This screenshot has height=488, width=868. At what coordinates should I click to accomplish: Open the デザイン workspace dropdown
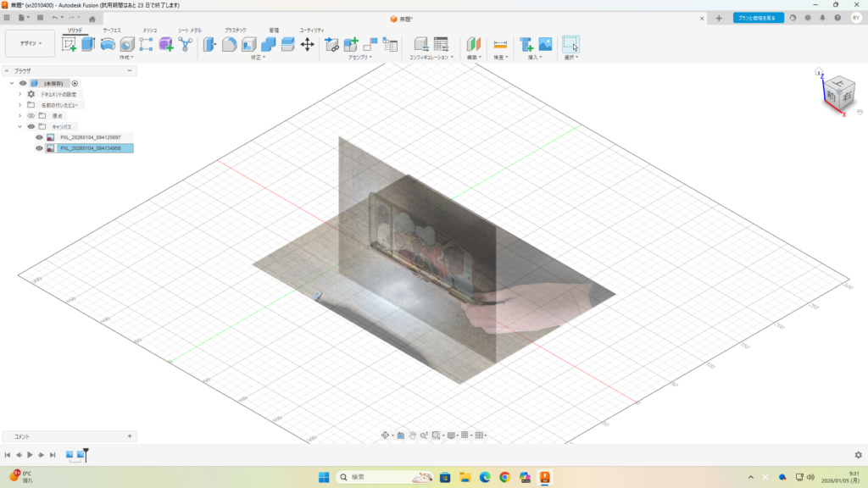(31, 43)
